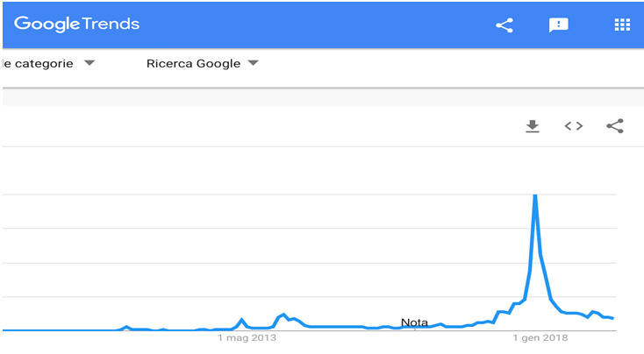Open the Google apps grid icon
Image resolution: width=644 pixels, height=354 pixels.
tap(622, 25)
